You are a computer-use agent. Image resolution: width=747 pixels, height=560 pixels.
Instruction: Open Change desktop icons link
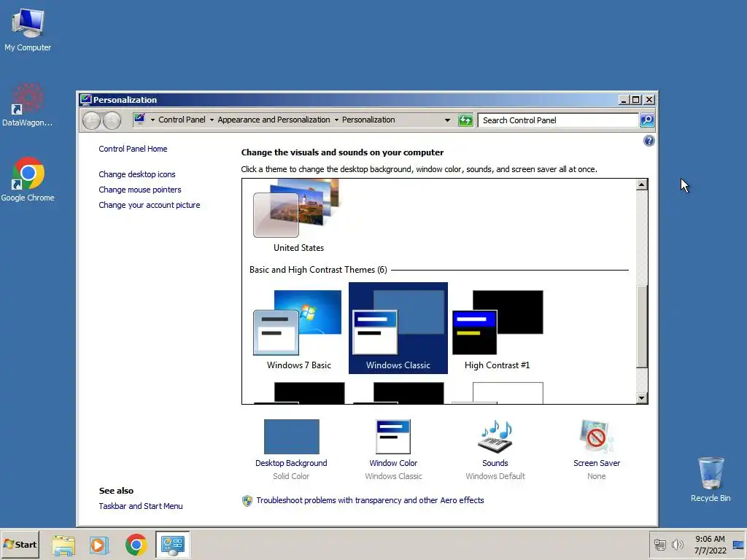136,174
